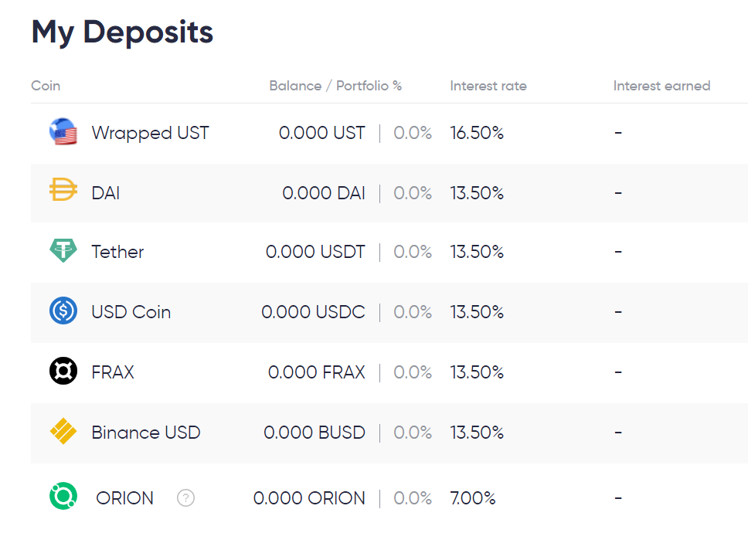
Task: Select the USD Coin logo icon
Action: point(63,311)
